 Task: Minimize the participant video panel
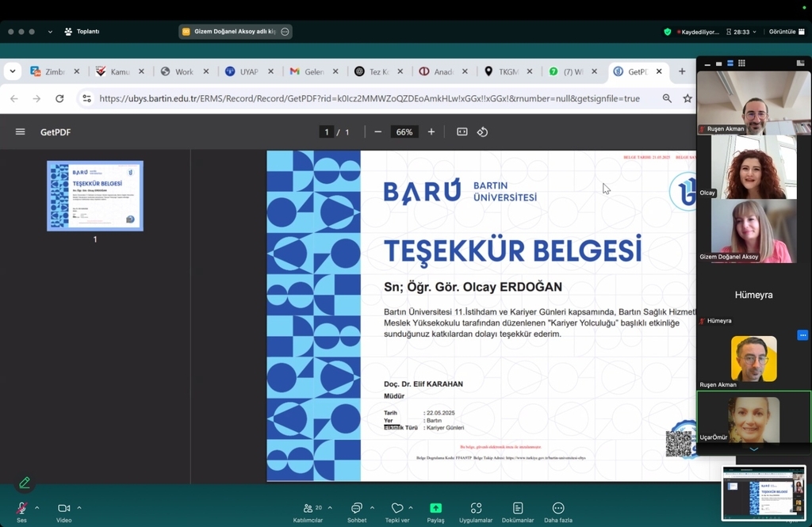707,63
